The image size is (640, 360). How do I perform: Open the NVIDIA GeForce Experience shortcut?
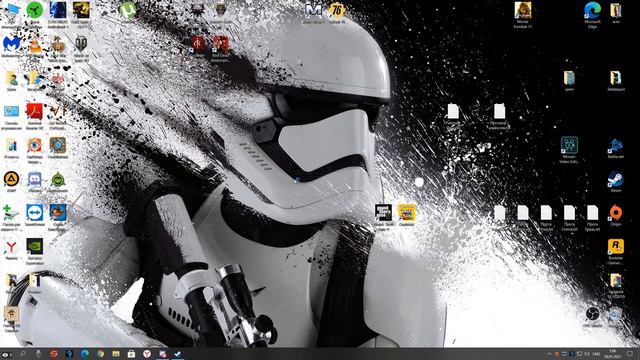pos(35,247)
